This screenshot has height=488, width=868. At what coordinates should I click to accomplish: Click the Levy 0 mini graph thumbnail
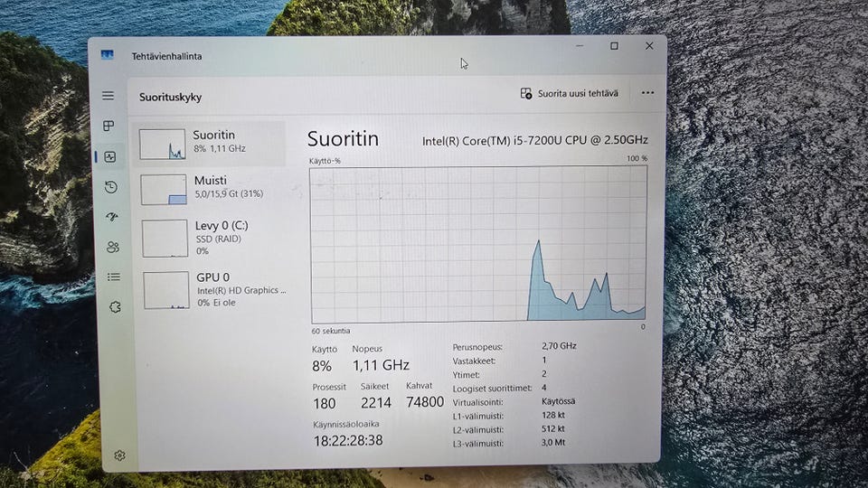click(165, 239)
